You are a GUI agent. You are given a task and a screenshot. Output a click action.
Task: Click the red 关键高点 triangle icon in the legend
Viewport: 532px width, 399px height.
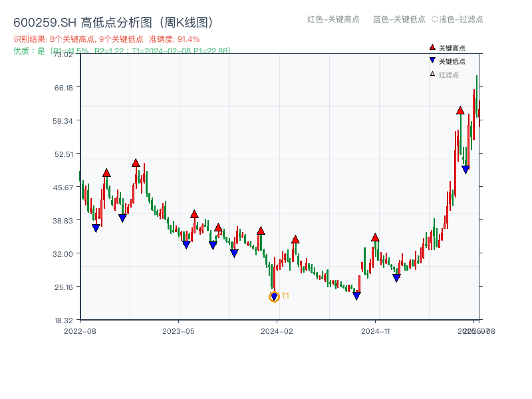(431, 47)
